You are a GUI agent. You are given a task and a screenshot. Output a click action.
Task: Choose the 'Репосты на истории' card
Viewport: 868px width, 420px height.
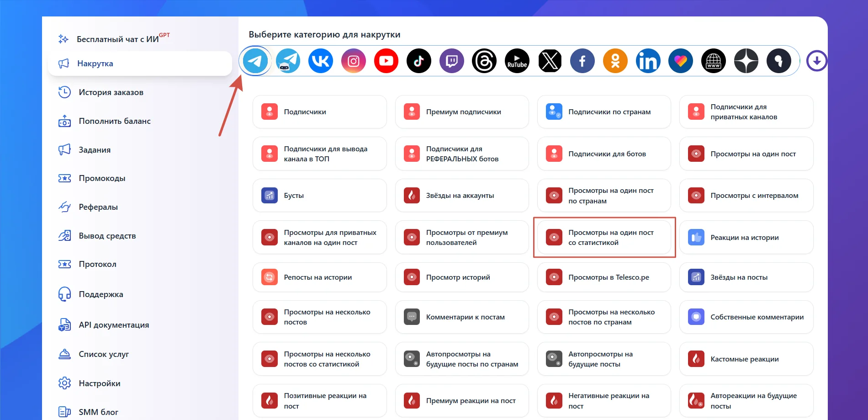[320, 277]
